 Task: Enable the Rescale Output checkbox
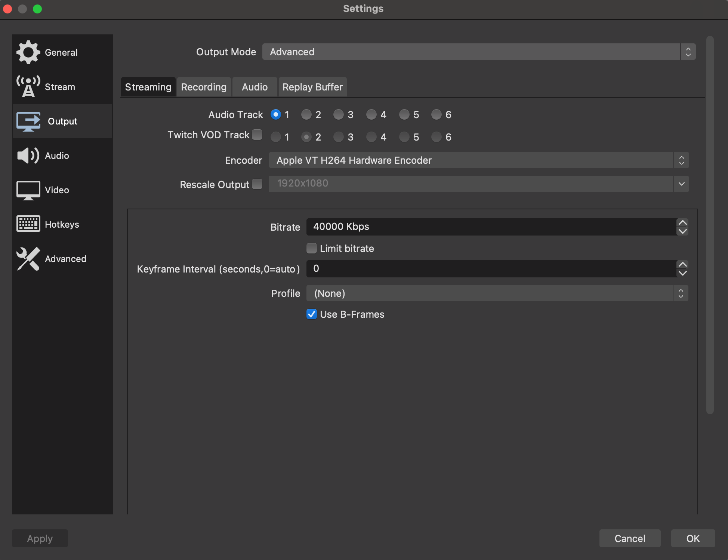tap(257, 184)
